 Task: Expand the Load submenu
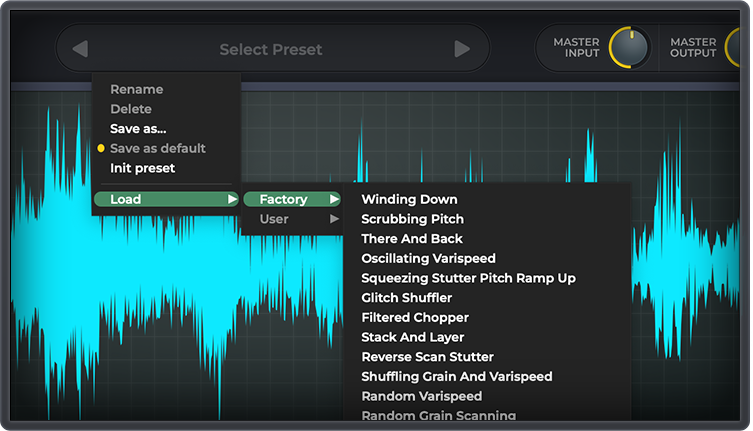click(166, 199)
